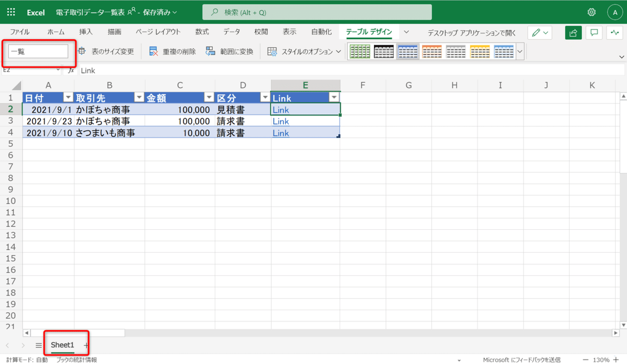The width and height of the screenshot is (627, 364).
Task: Apply the black table style
Action: pos(384,51)
